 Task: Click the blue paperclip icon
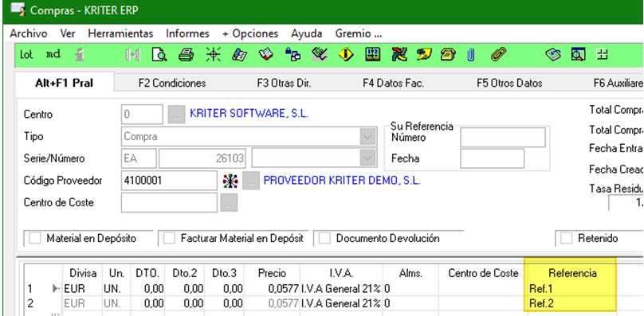coord(471,55)
